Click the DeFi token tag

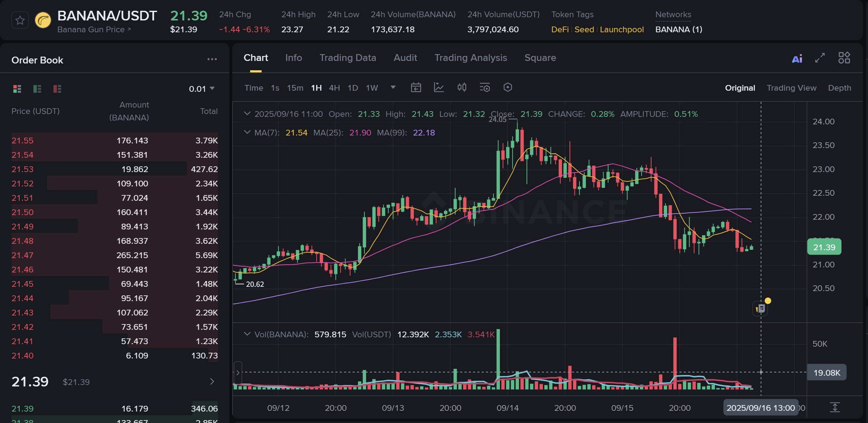[560, 29]
